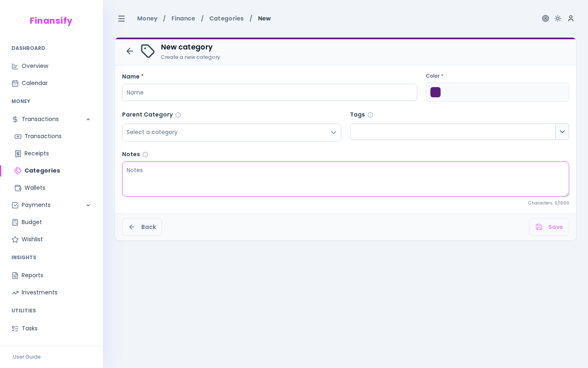
Task: Open the Investments section
Action: [x=39, y=292]
